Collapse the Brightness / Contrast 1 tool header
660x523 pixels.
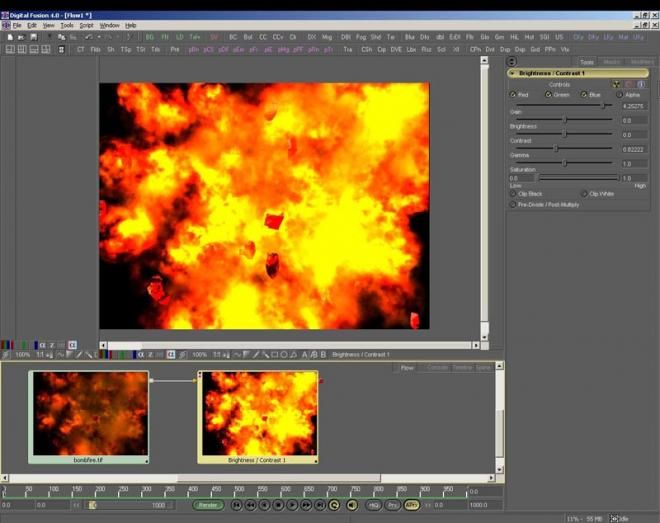(513, 73)
